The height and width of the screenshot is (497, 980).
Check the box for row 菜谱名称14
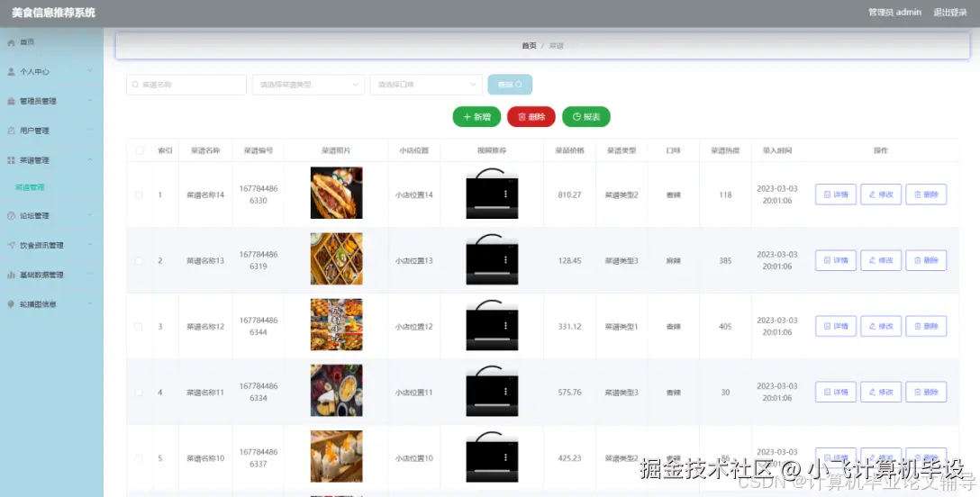(x=139, y=194)
